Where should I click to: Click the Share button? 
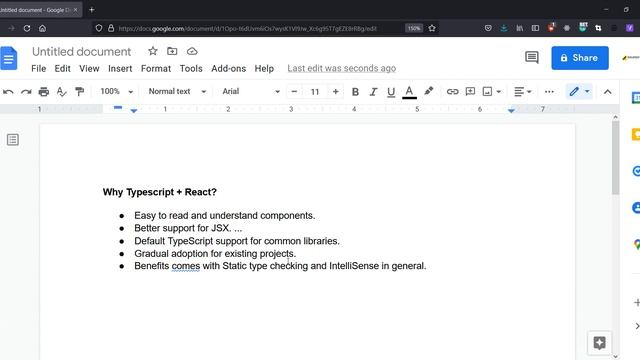click(580, 58)
